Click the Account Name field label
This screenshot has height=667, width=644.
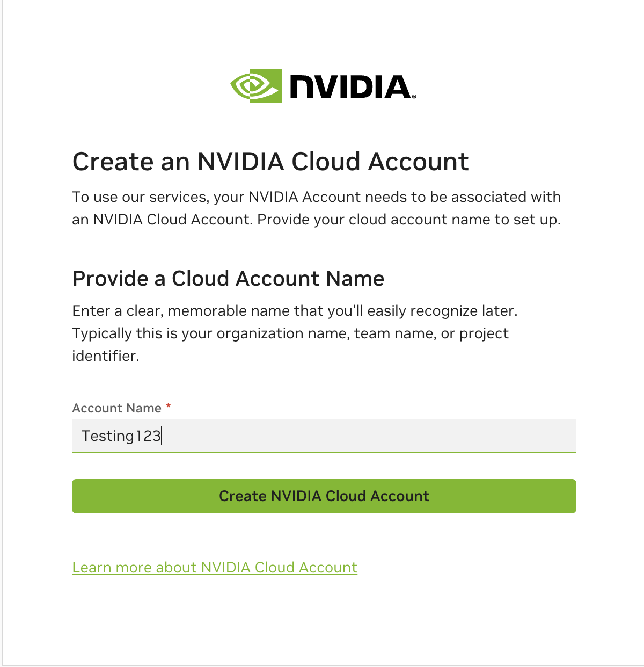(x=119, y=408)
